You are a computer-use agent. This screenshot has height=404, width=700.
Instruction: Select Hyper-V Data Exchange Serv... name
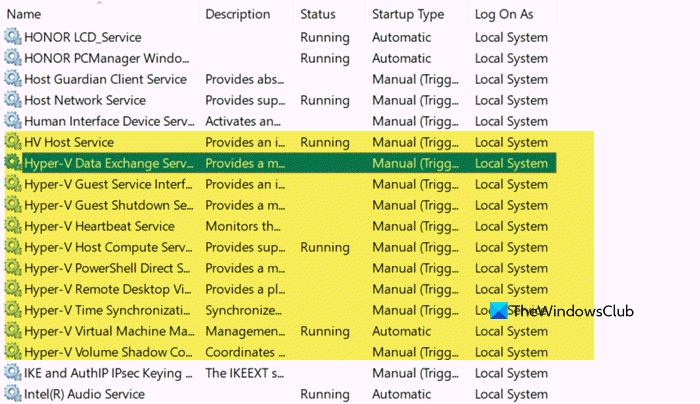pos(109,163)
